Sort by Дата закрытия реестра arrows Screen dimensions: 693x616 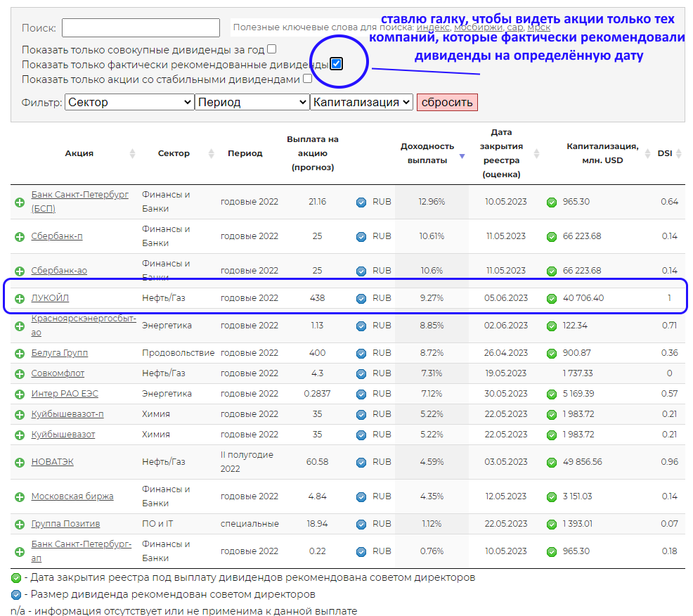(x=536, y=153)
